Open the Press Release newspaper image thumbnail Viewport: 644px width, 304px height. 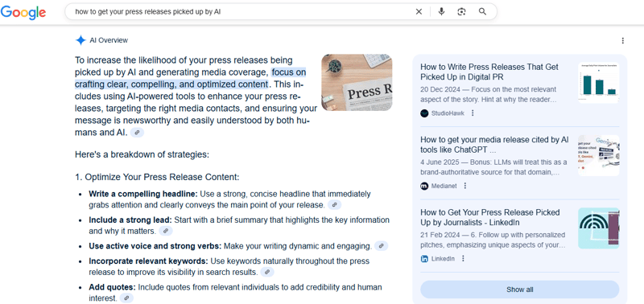pos(357,83)
